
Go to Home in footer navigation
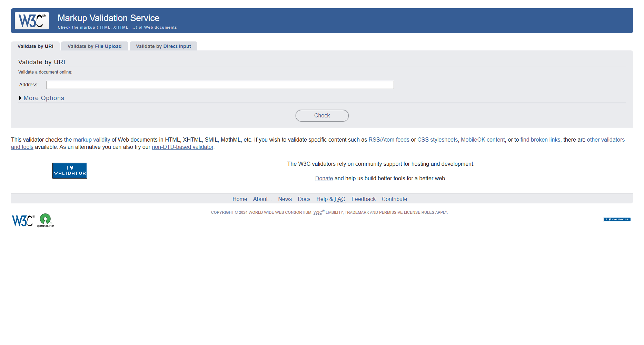(240, 199)
